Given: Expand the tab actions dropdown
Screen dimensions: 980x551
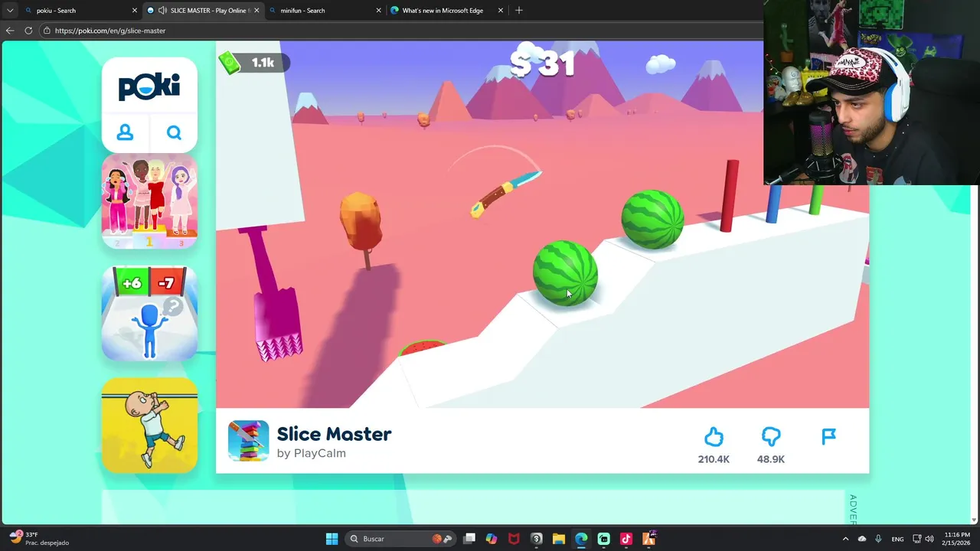Looking at the screenshot, I should [10, 11].
